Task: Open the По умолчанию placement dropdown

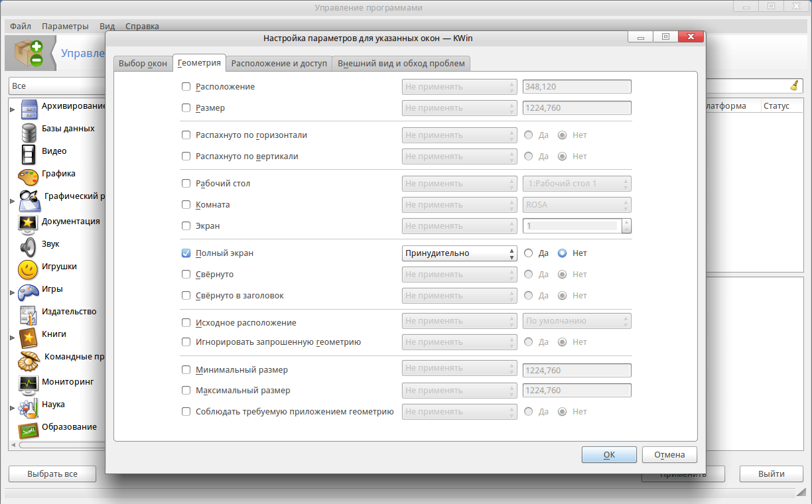Action: point(576,321)
